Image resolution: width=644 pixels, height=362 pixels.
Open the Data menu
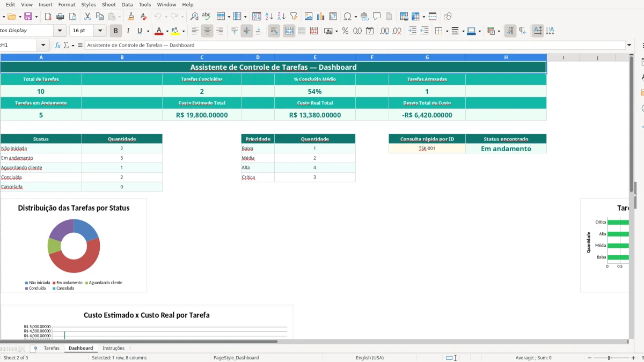[x=127, y=4]
